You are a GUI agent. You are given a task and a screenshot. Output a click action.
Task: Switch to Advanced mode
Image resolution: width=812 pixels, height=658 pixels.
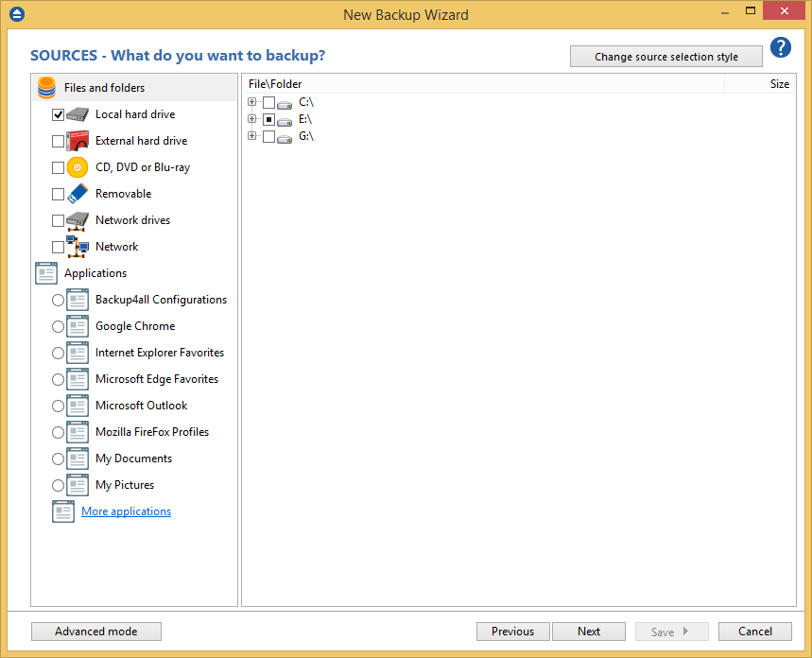96,632
